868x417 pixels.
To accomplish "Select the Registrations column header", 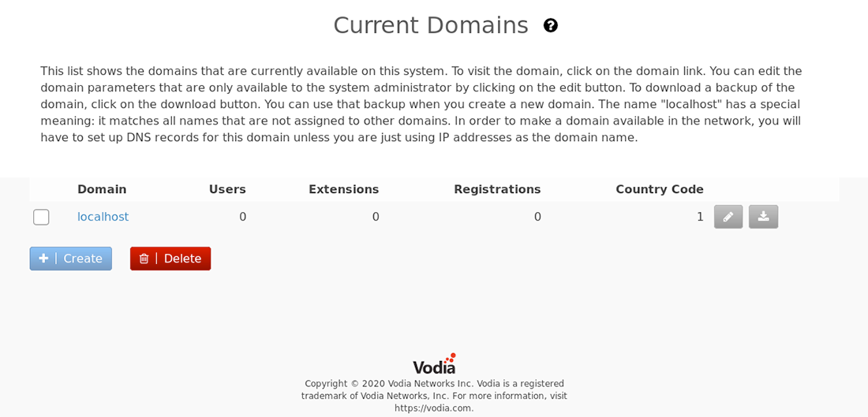I will pos(497,189).
